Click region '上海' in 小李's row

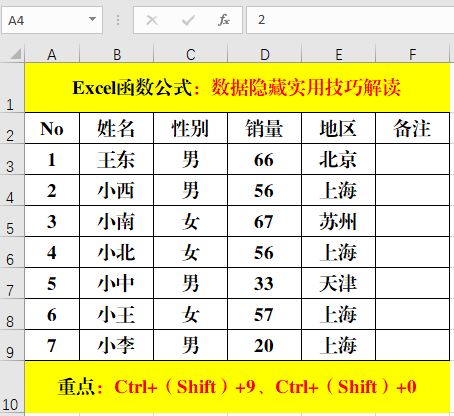(x=338, y=345)
